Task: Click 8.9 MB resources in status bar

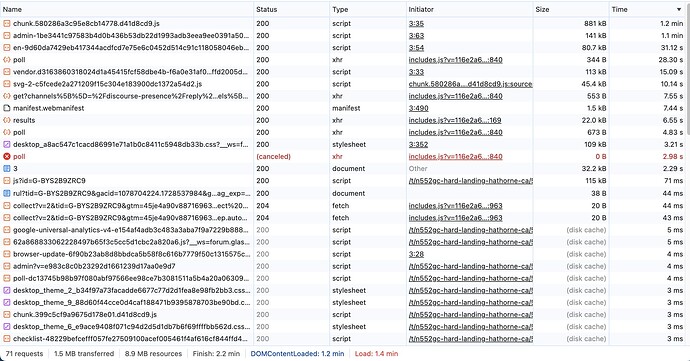Action: 153,354
